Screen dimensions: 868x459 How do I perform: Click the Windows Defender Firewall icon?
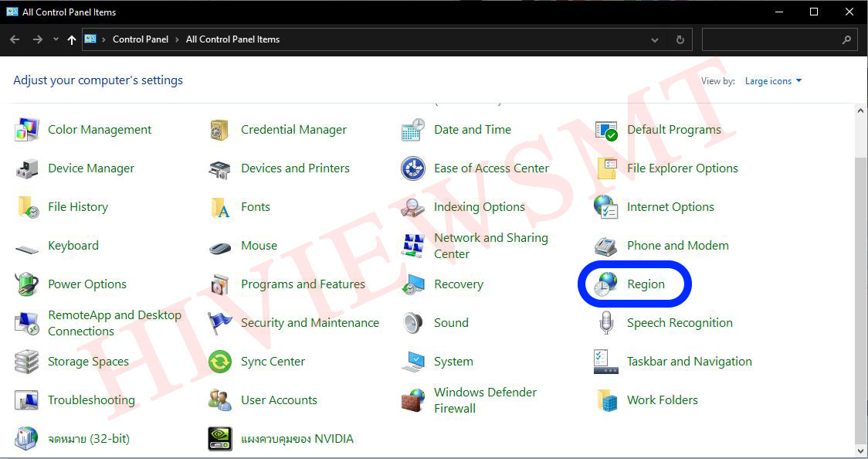pos(413,400)
